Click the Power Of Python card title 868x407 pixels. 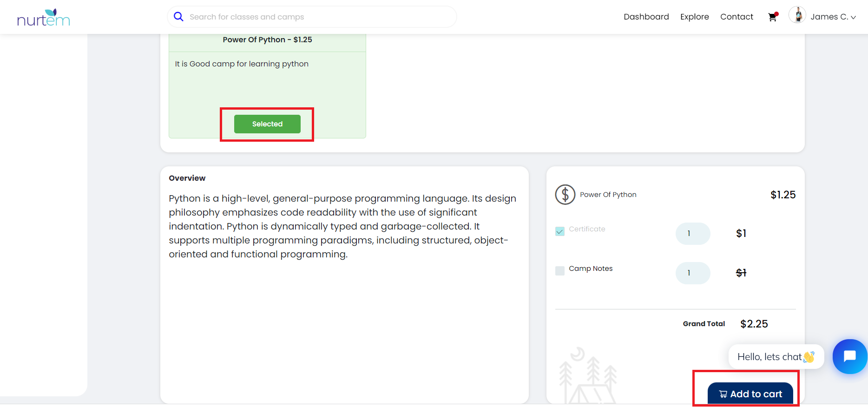point(267,40)
